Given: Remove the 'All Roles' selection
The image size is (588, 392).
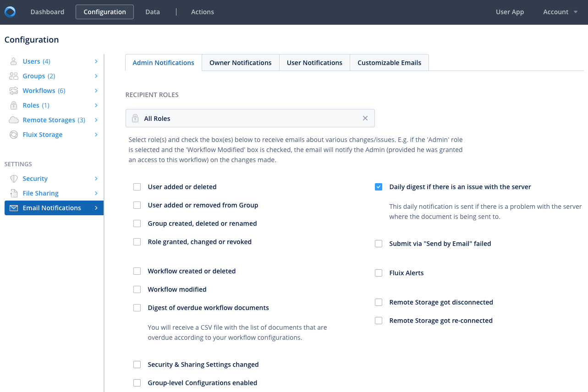Looking at the screenshot, I should click(365, 118).
